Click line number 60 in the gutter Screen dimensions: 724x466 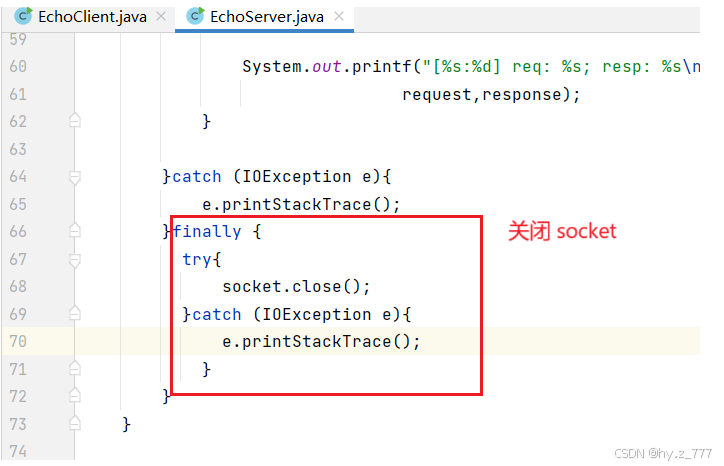click(x=18, y=67)
